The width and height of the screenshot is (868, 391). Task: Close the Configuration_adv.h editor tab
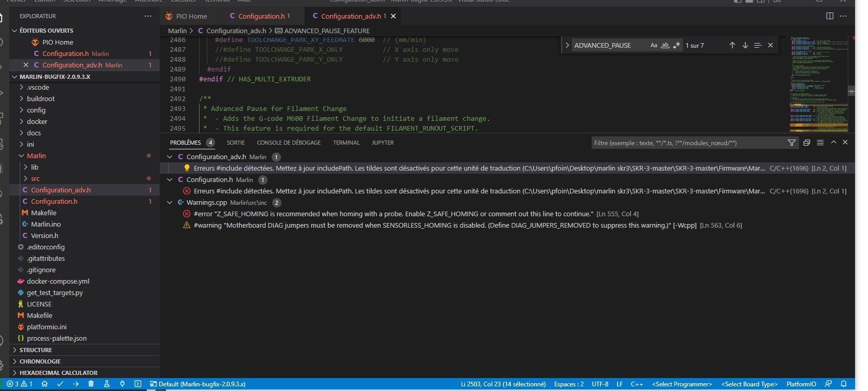point(393,16)
